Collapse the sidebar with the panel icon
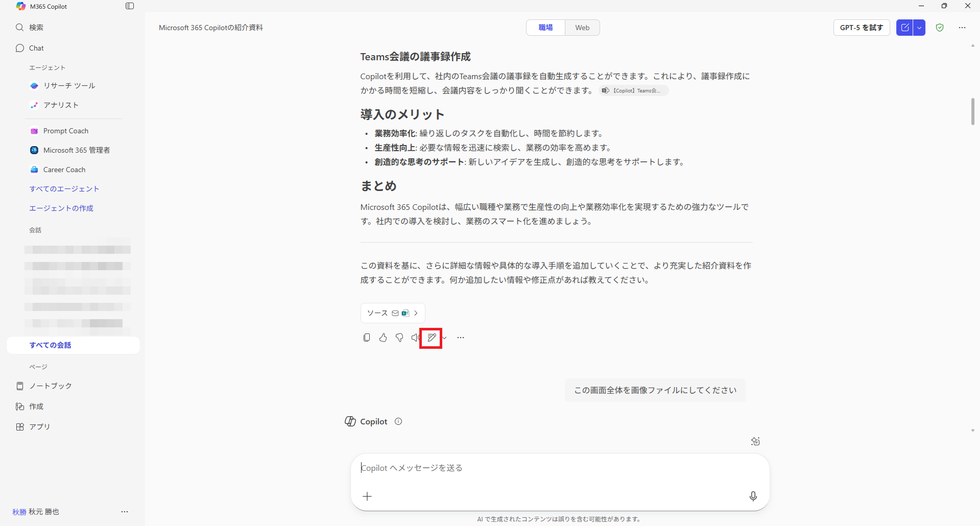This screenshot has width=980, height=526. tap(130, 6)
